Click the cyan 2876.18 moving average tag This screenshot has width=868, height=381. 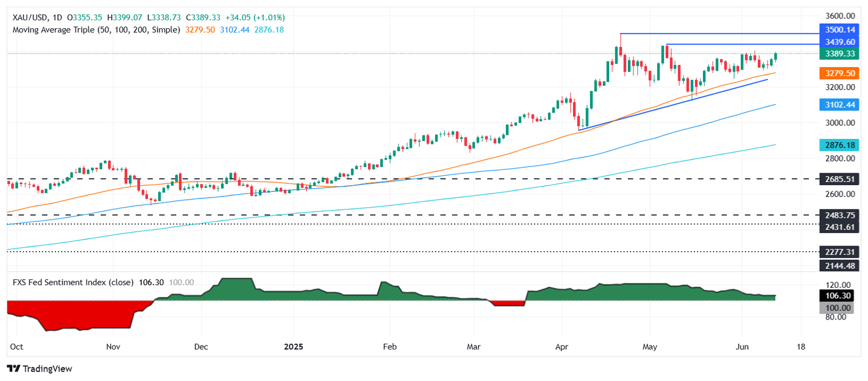839,145
